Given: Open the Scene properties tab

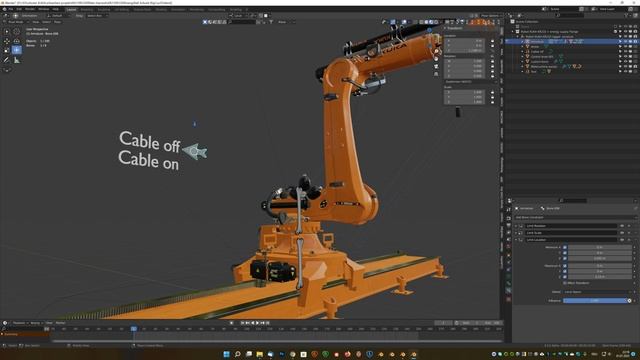Looking at the screenshot, I should tap(509, 239).
